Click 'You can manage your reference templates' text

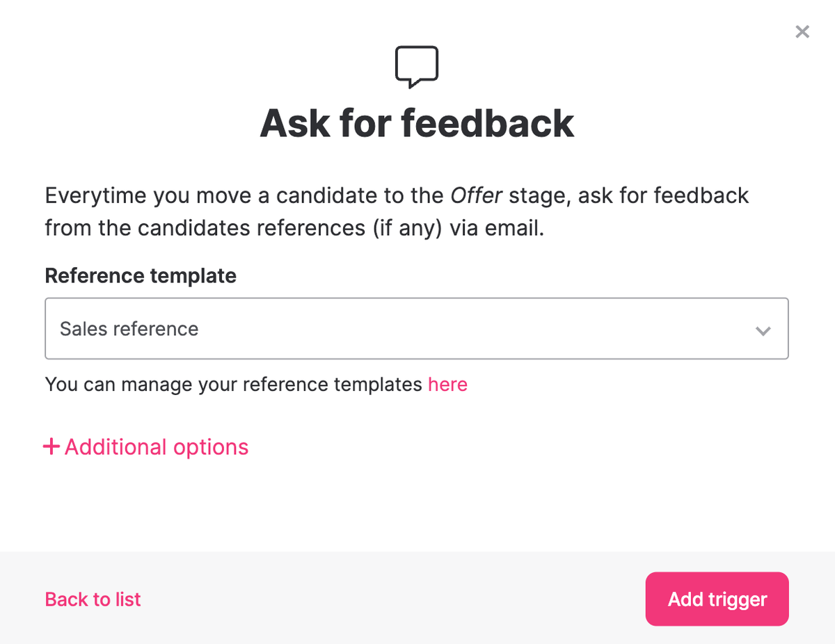[x=233, y=384]
